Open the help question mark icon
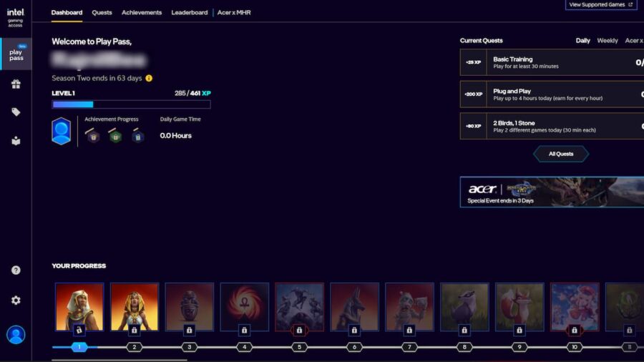 click(16, 270)
